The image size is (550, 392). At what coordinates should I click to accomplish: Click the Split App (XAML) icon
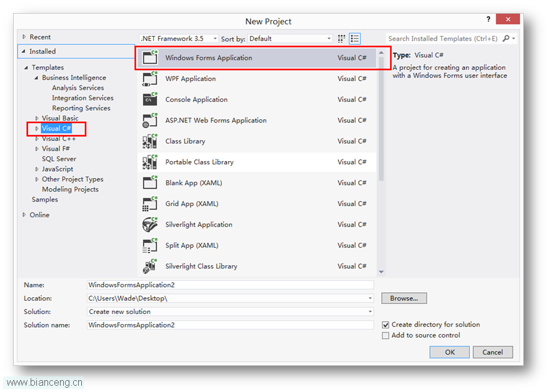(150, 245)
